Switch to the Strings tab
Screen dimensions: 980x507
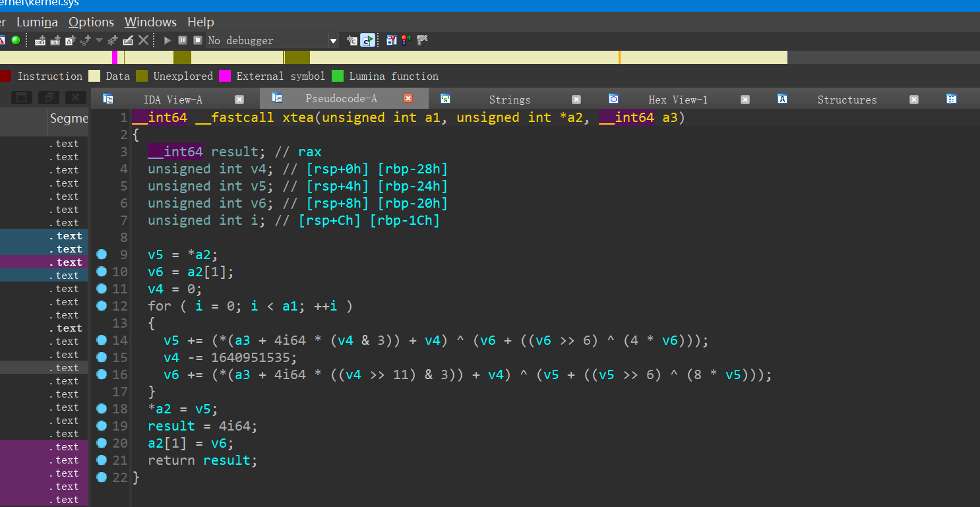509,100
